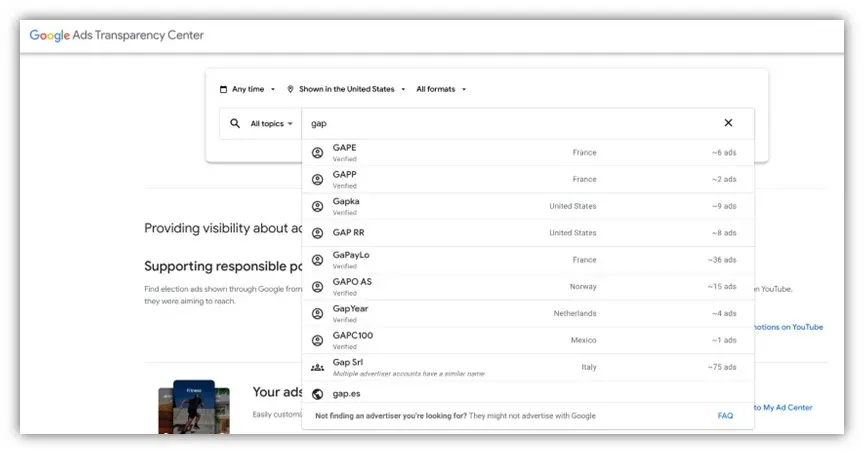Choose GAPO AS from the list
The image size is (864, 454).
pos(528,287)
